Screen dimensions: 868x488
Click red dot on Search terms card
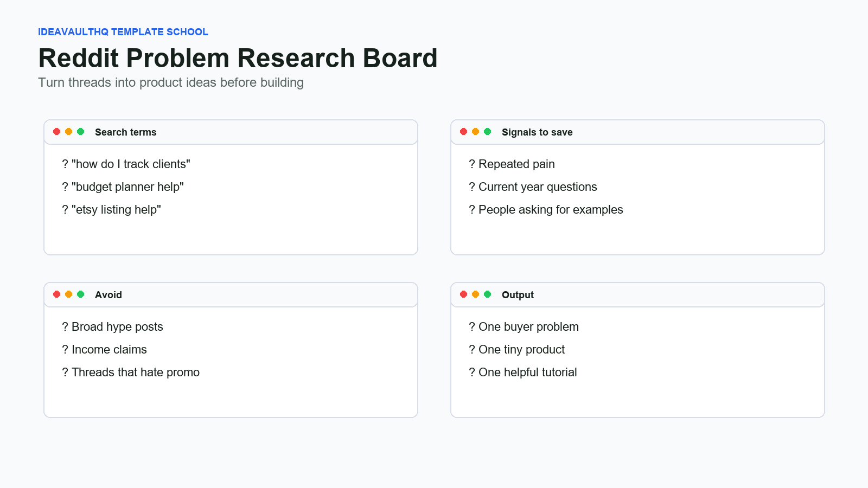56,132
